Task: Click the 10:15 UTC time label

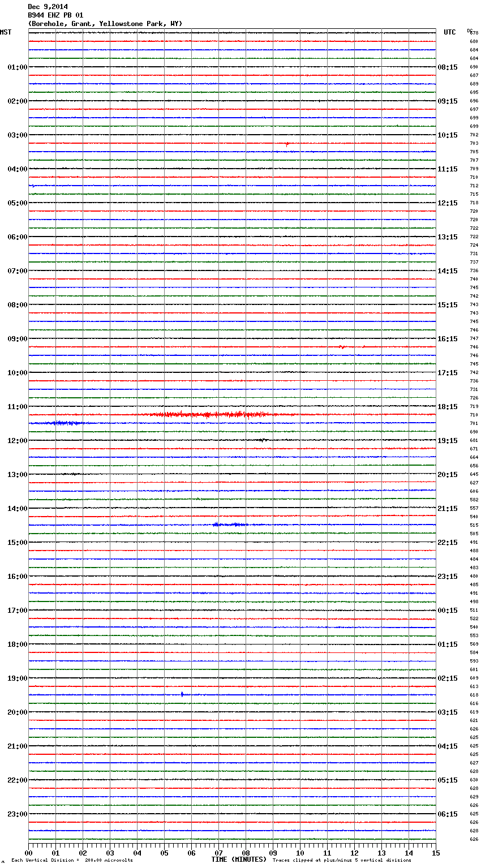Action: [448, 135]
